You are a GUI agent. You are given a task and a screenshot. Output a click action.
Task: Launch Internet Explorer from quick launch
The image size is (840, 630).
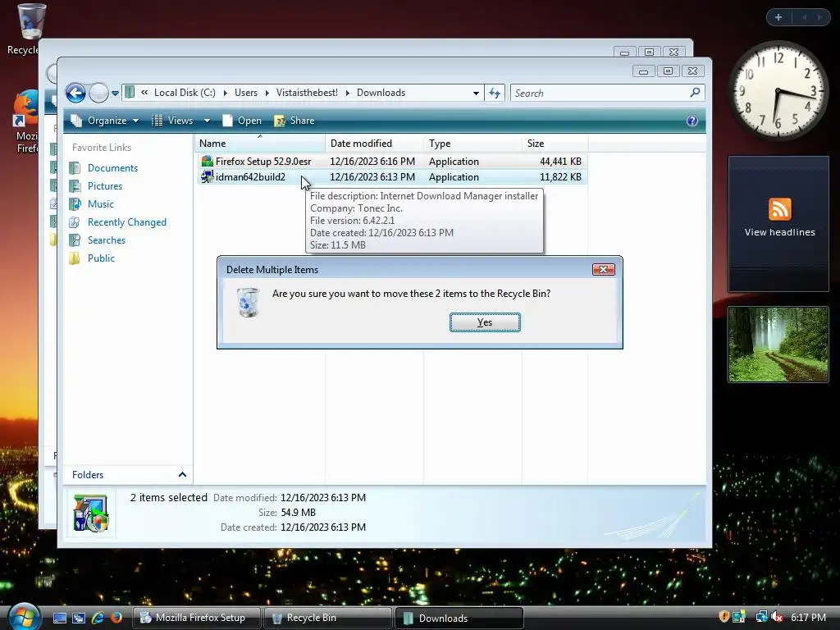[98, 618]
